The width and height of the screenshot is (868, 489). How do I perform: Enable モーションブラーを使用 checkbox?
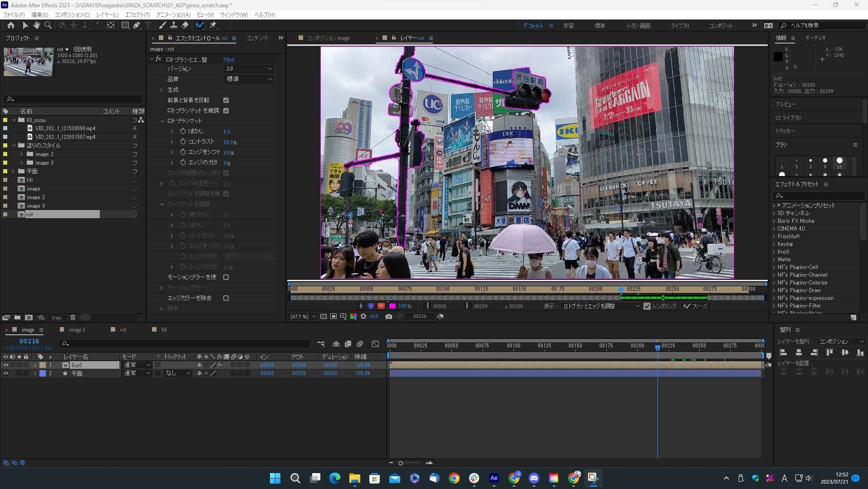[x=226, y=277]
